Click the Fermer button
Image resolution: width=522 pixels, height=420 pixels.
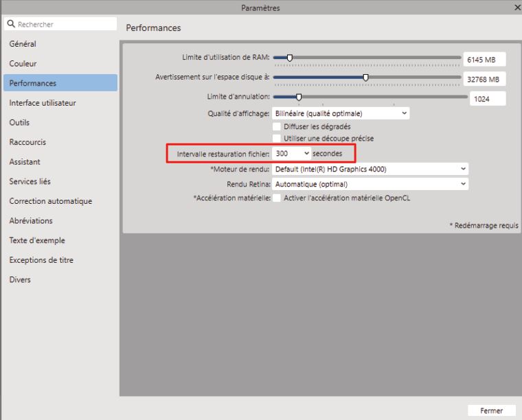(x=491, y=410)
